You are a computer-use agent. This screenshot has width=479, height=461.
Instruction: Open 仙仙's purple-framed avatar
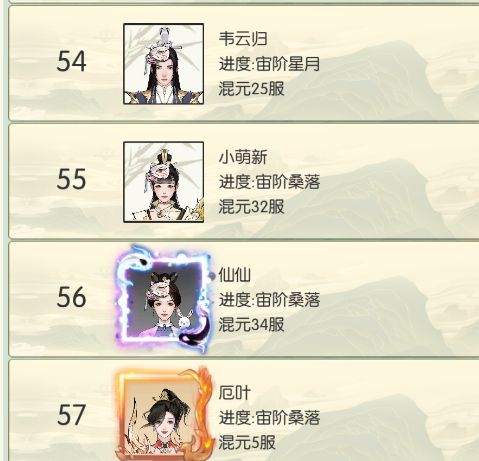tap(163, 299)
